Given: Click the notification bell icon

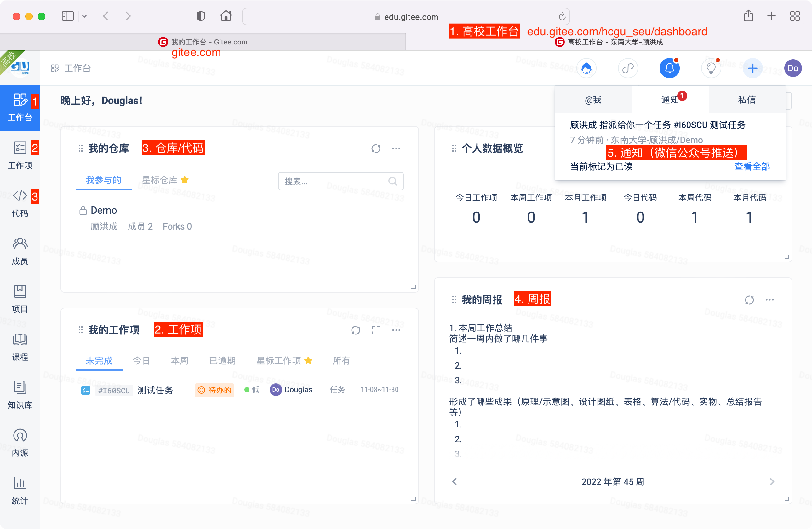Looking at the screenshot, I should point(669,68).
